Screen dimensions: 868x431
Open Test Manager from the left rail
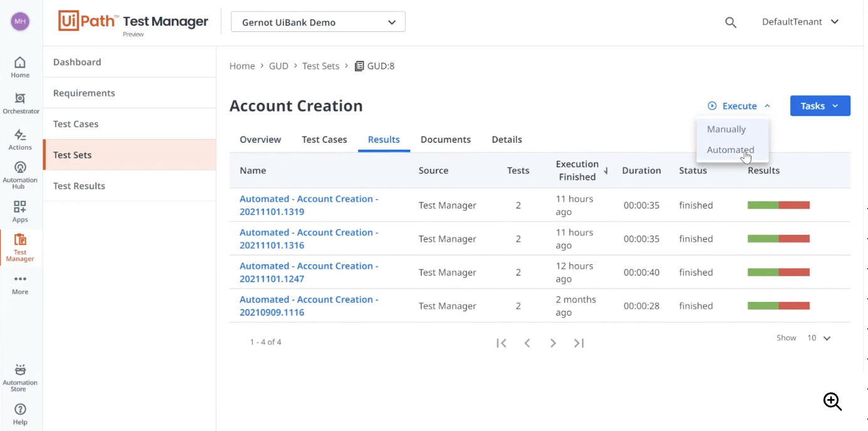point(20,247)
